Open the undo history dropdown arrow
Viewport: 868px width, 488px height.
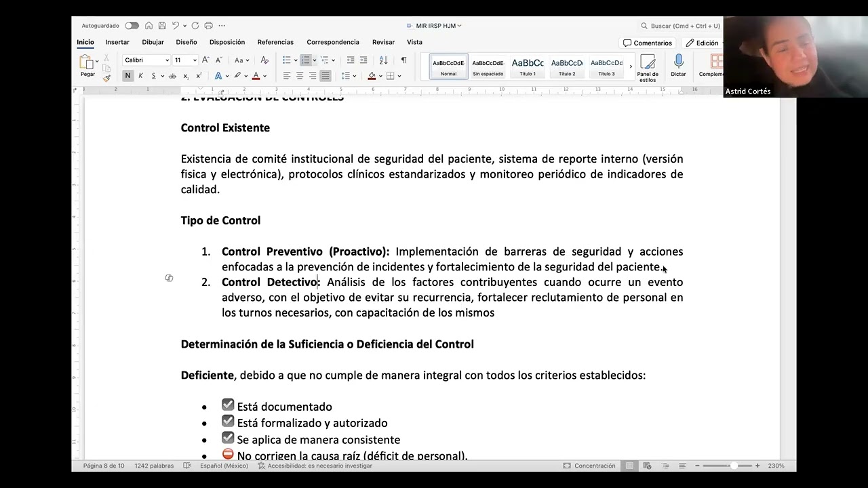184,26
